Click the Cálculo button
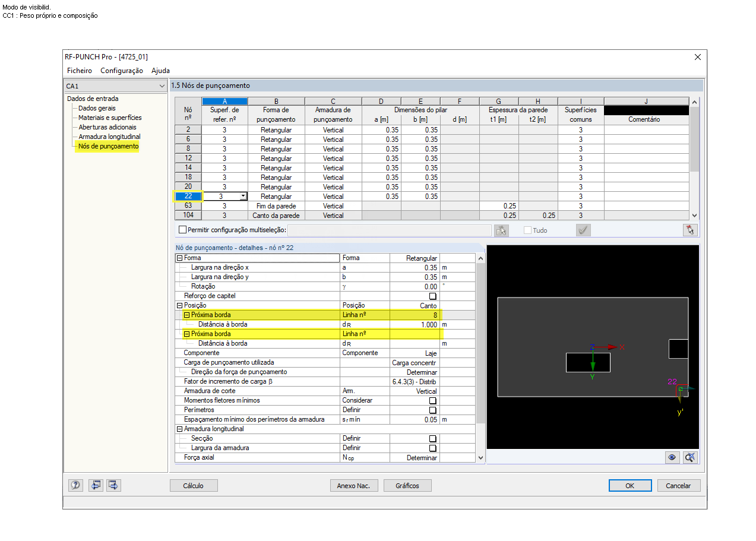Screen dimensions: 756x541 (x=194, y=485)
